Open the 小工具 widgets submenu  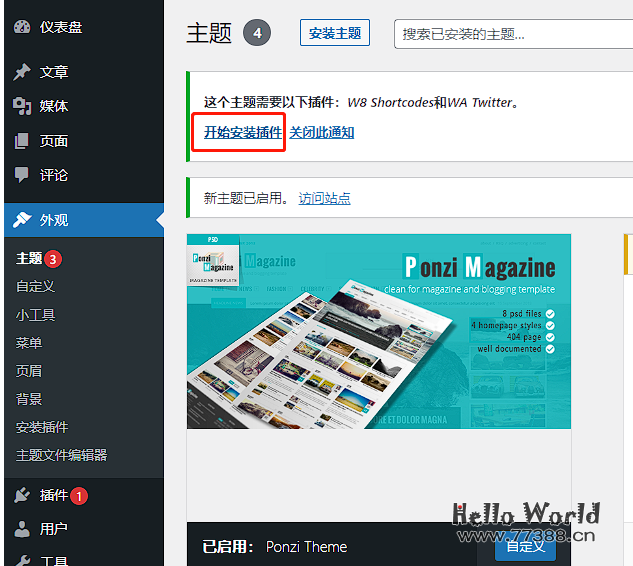pos(35,314)
